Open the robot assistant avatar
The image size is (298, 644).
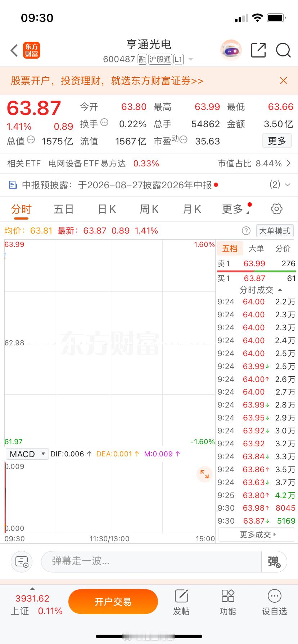(x=231, y=50)
